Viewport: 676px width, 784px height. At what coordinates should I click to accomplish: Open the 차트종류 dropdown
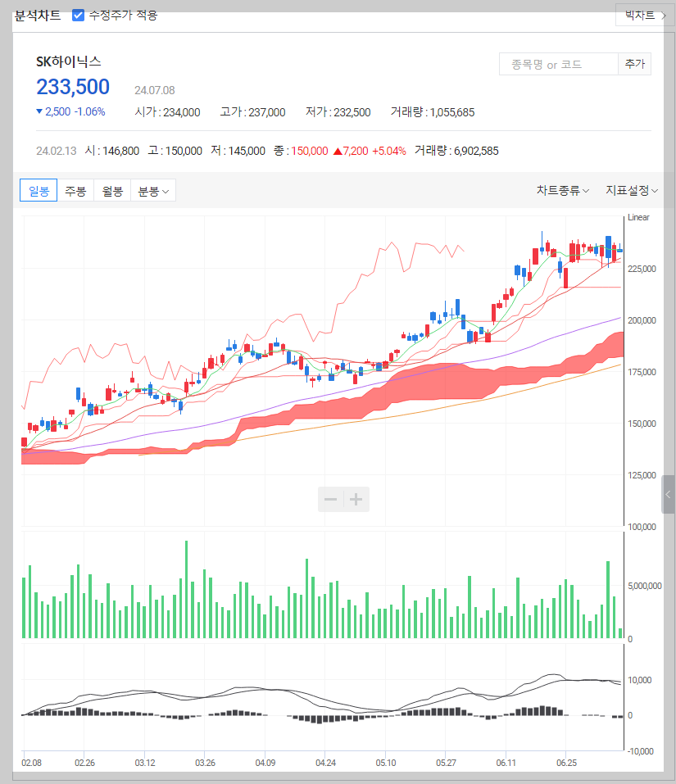click(562, 191)
